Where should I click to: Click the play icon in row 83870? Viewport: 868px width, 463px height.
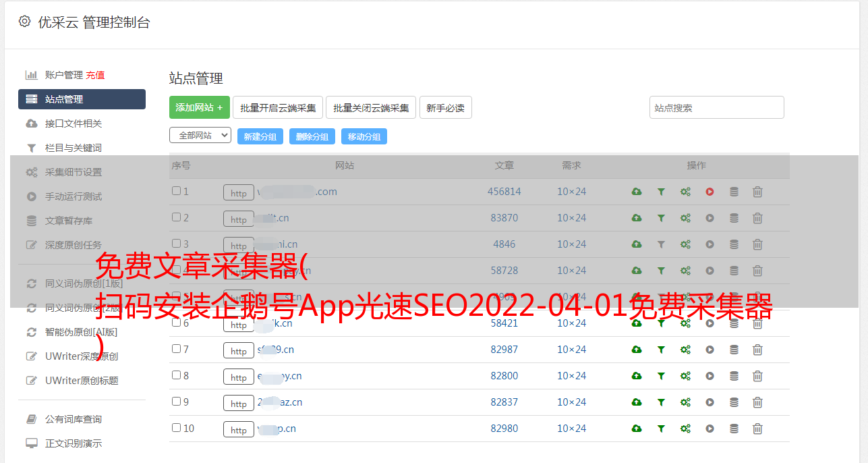(x=710, y=218)
